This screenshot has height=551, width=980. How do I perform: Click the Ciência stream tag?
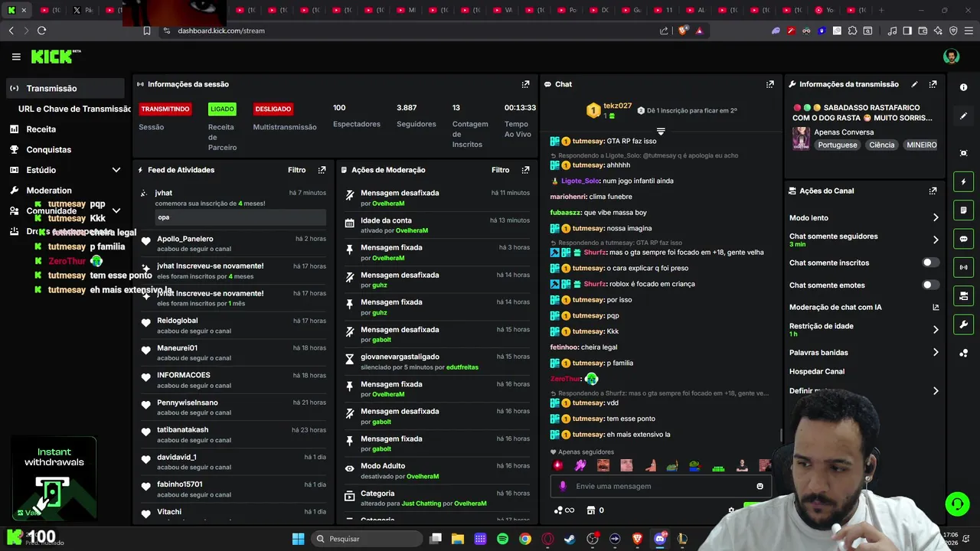881,145
